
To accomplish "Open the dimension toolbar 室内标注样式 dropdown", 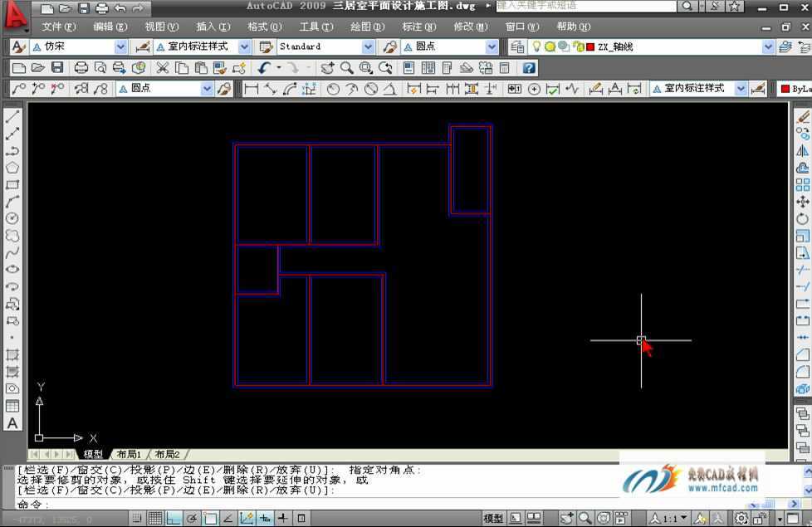I will tap(741, 89).
